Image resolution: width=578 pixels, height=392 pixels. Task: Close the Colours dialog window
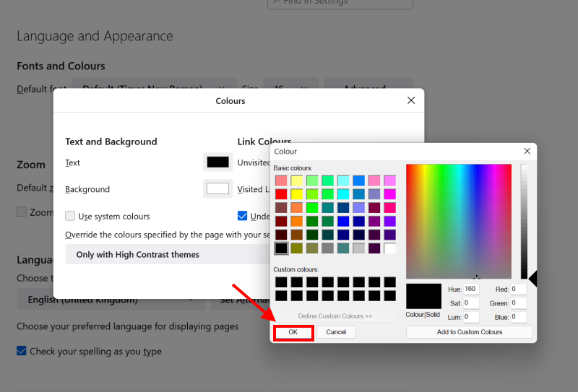pyautogui.click(x=411, y=101)
